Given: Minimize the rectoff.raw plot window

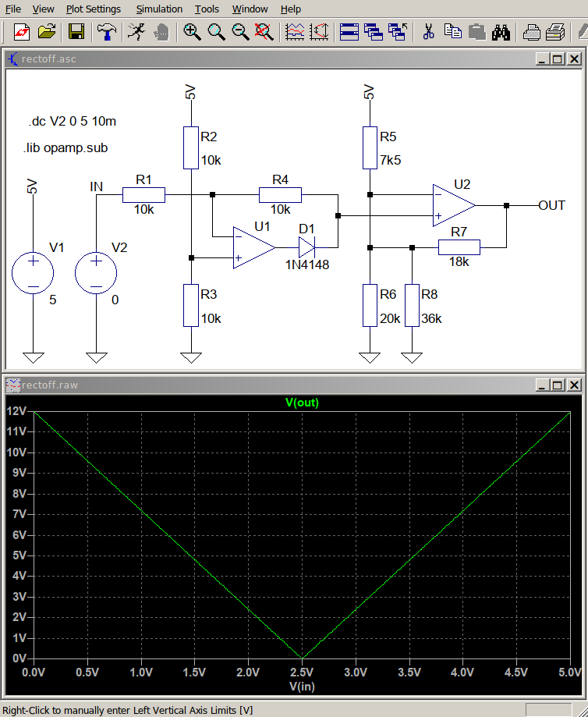Looking at the screenshot, I should click(542, 385).
